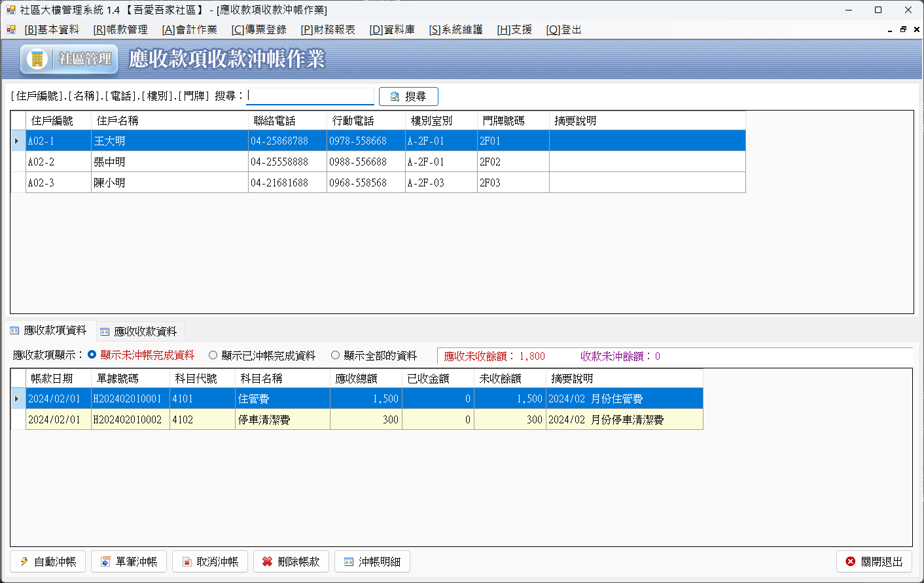Click resident code cell A02-2
The width and height of the screenshot is (924, 583).
coord(59,162)
